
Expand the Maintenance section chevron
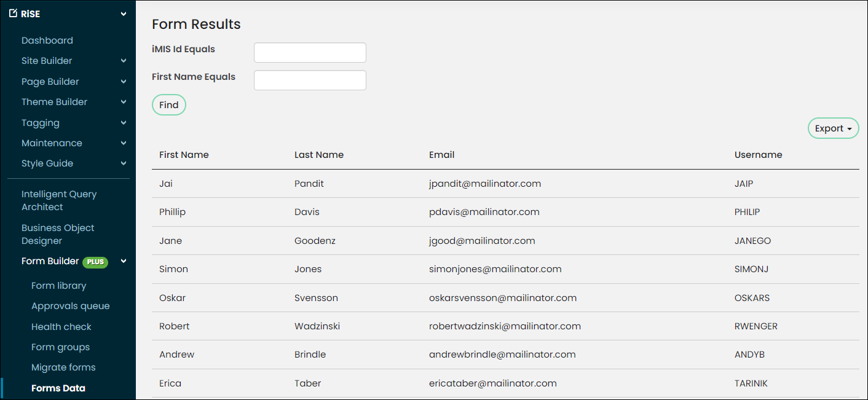[124, 143]
